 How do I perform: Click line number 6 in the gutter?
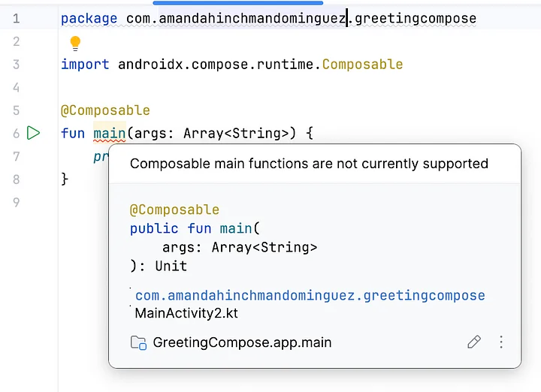tap(17, 134)
